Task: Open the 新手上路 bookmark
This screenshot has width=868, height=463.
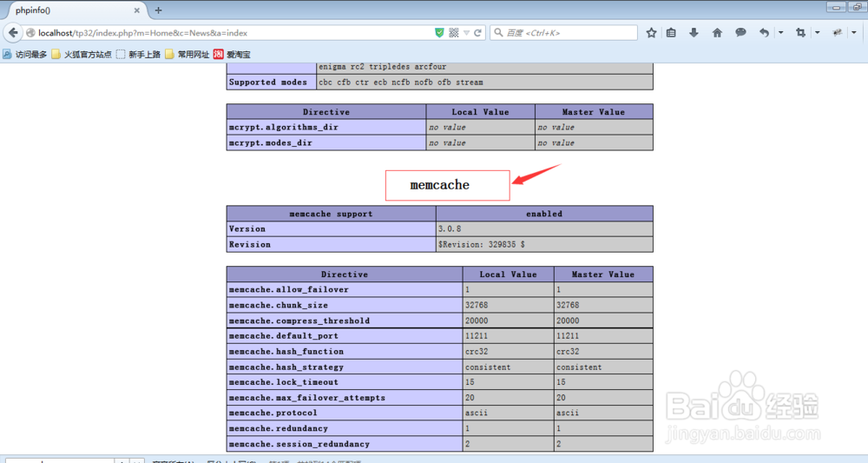Action: (138, 54)
